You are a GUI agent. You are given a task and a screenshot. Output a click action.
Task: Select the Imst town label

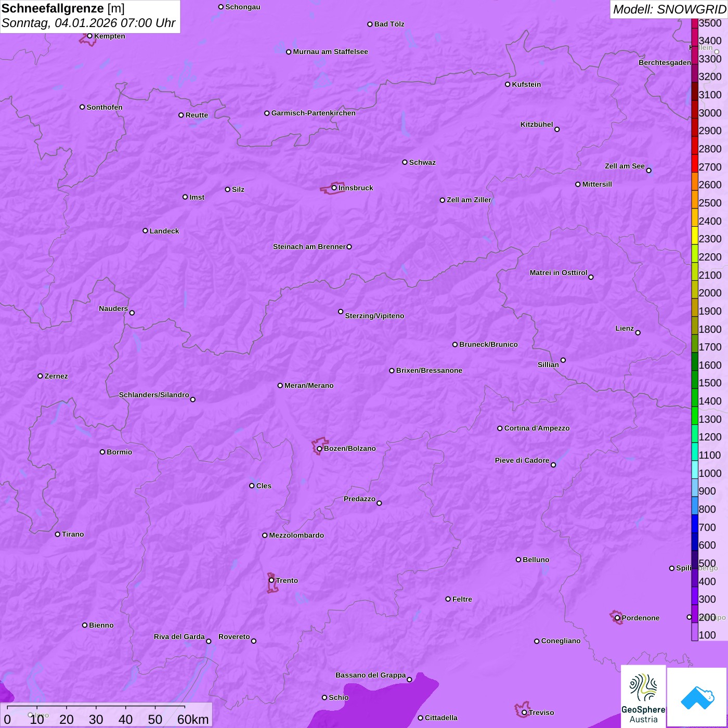point(197,197)
